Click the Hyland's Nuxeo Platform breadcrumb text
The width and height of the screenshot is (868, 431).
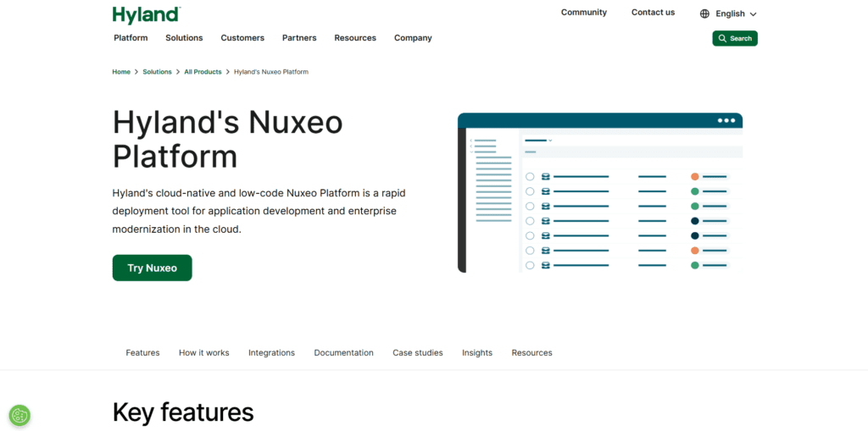pos(271,72)
